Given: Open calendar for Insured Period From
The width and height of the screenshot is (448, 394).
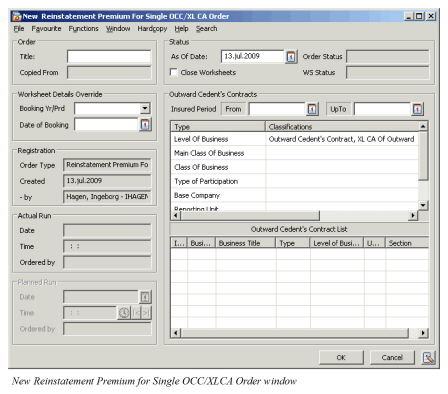Looking at the screenshot, I should click(x=312, y=109).
